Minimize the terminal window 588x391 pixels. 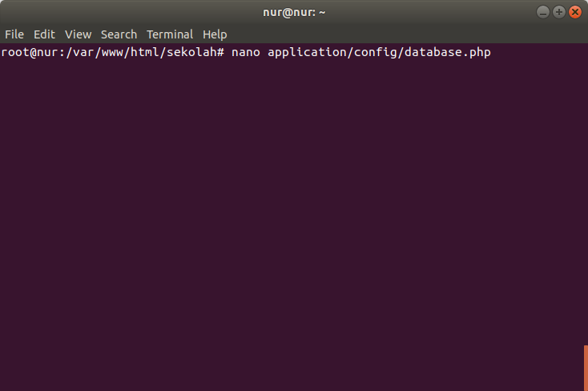coord(542,12)
